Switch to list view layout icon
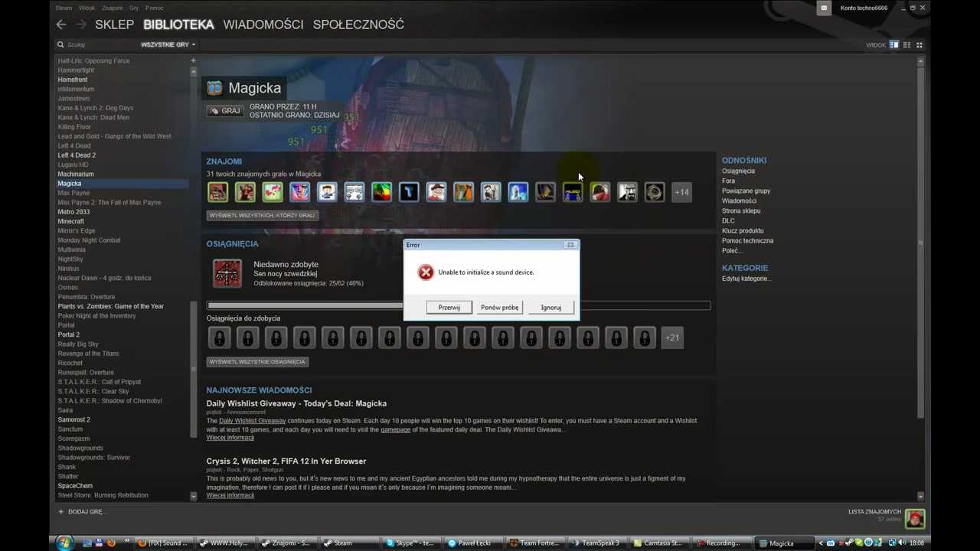 pyautogui.click(x=906, y=45)
